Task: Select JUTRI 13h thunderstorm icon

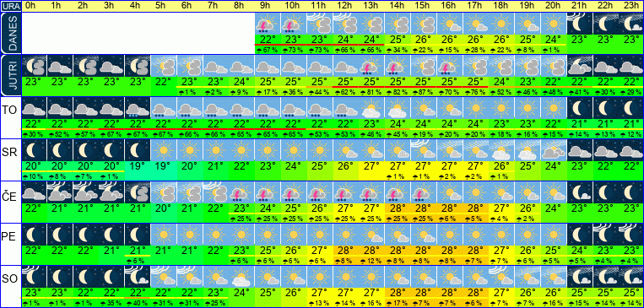Action: [371, 66]
